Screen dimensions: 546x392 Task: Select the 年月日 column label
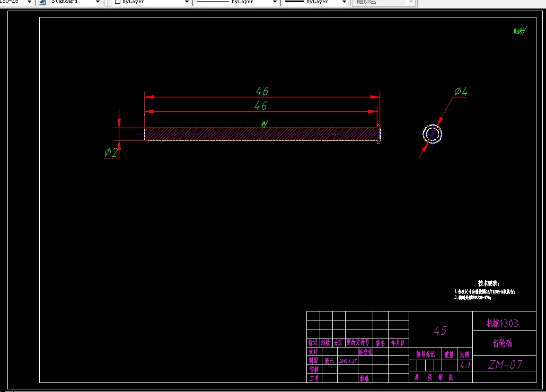pos(398,343)
